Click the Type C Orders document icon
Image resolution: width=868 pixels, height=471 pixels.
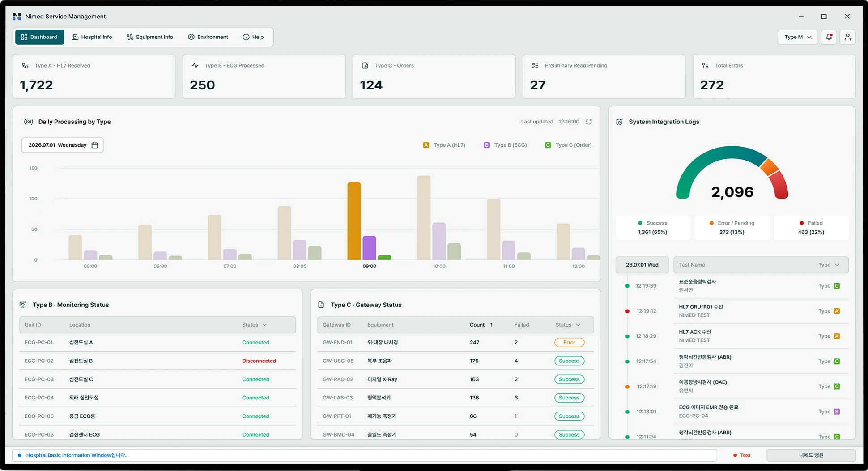point(365,65)
